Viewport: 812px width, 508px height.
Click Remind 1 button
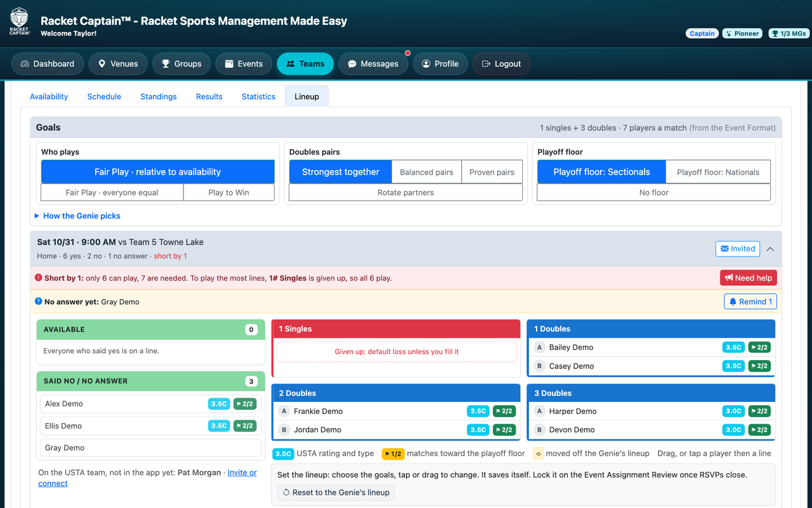750,302
